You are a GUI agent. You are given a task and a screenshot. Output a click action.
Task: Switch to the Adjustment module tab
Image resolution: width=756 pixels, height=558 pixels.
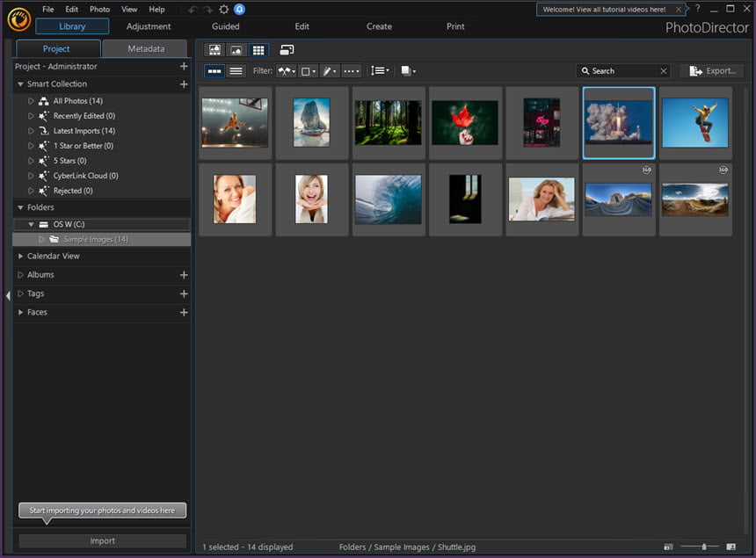(149, 26)
